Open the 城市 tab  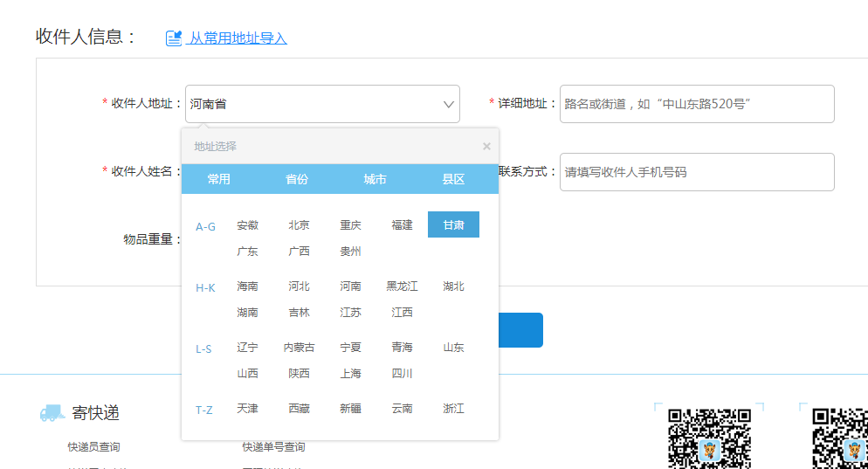click(x=375, y=179)
